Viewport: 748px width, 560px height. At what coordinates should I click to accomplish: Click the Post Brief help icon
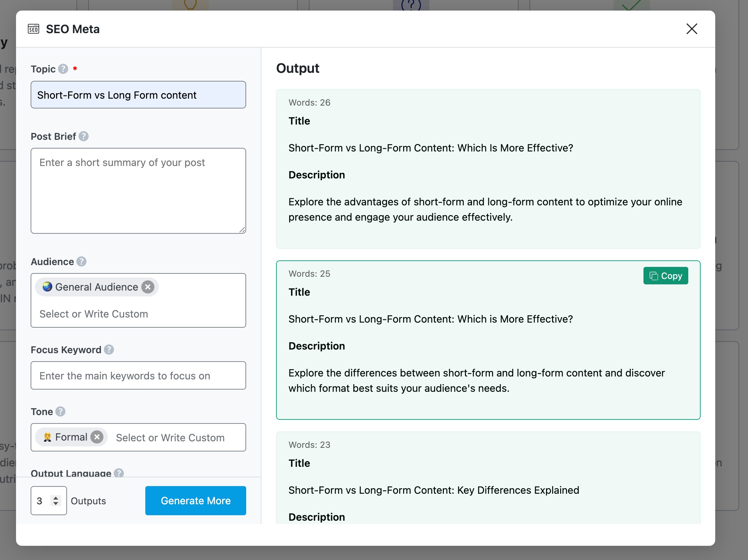[x=83, y=136]
